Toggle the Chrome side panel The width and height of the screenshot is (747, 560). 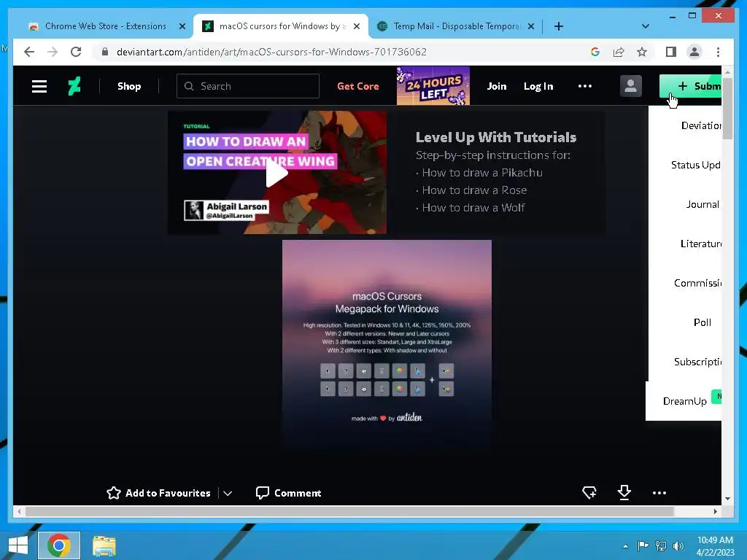(x=671, y=52)
